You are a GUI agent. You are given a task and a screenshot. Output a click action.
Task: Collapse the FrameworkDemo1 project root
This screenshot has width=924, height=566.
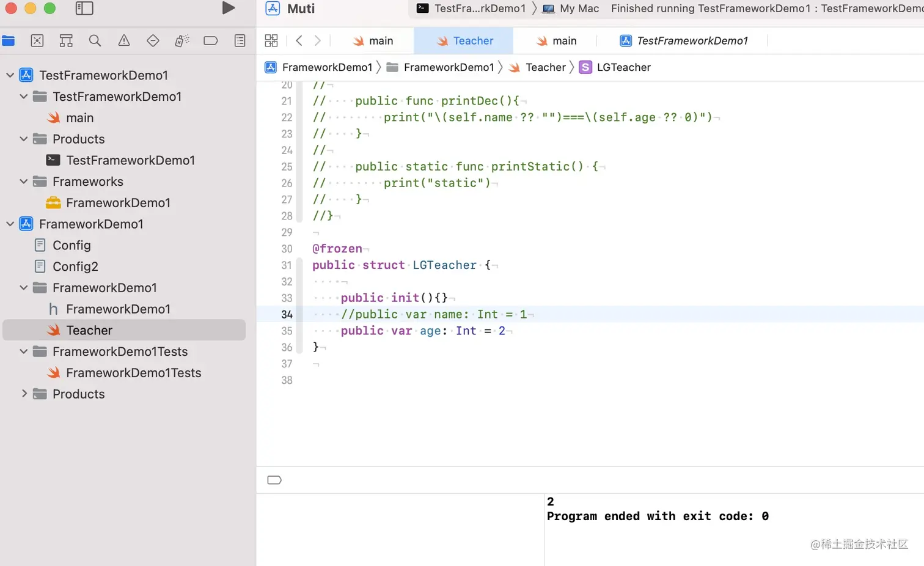point(10,224)
